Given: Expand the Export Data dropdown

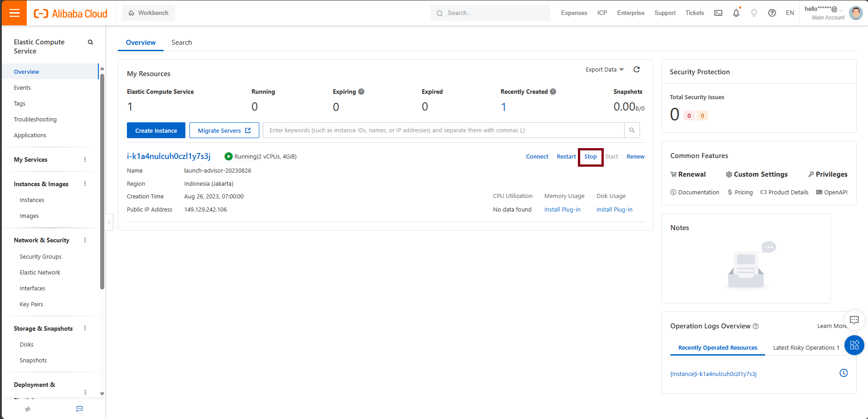Looking at the screenshot, I should pyautogui.click(x=605, y=70).
